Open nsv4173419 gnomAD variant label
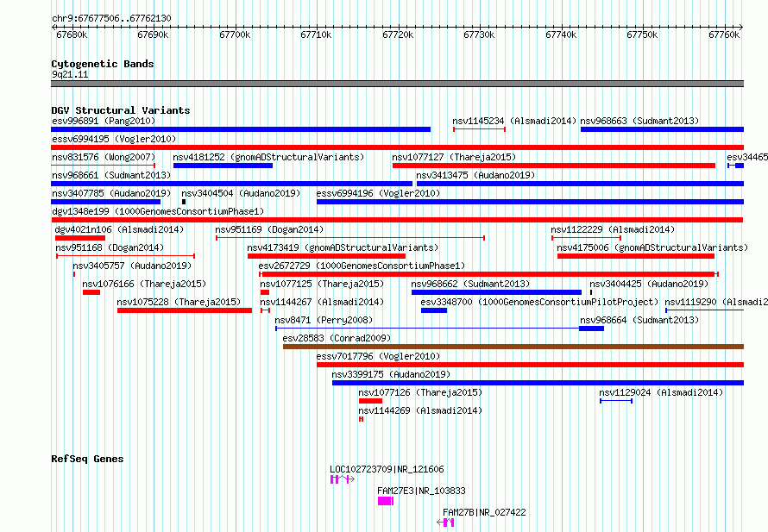Screen dimensions: 768x532 click(x=343, y=247)
